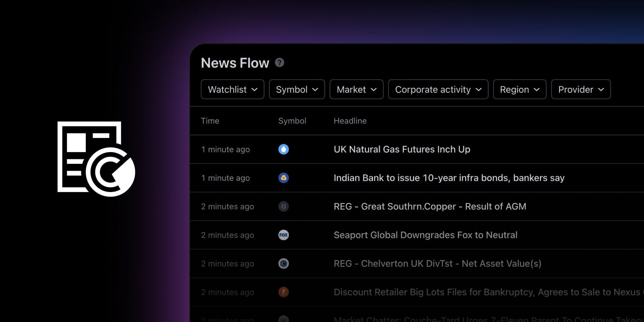Screen dimensions: 644x322
Task: Open Indian Bank infra bonds headline
Action: pyautogui.click(x=449, y=178)
